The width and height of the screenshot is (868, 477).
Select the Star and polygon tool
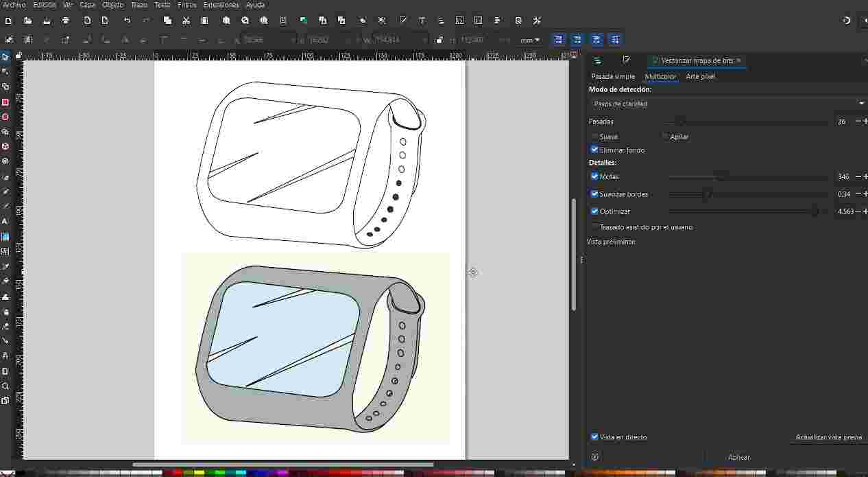(x=5, y=132)
